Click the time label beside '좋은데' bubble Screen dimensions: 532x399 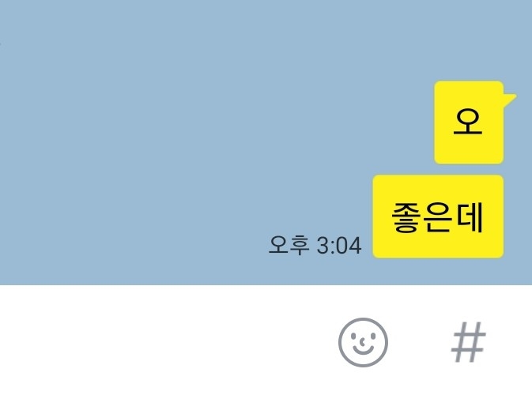tap(315, 245)
